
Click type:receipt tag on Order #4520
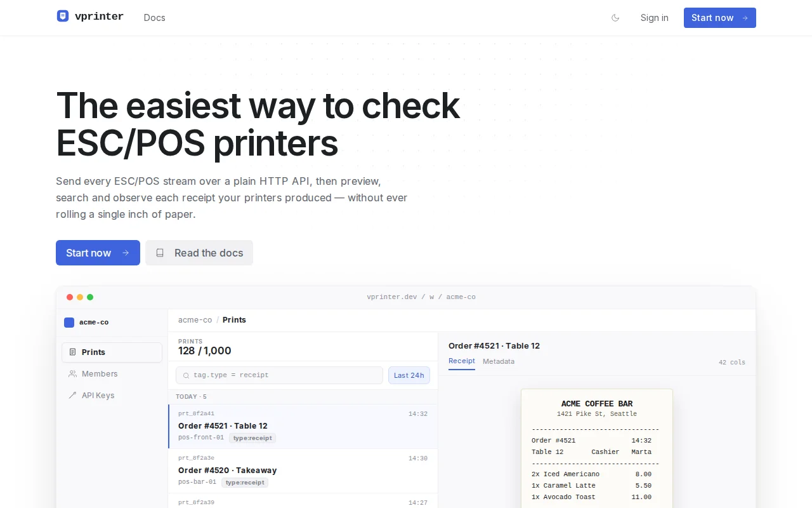(245, 483)
